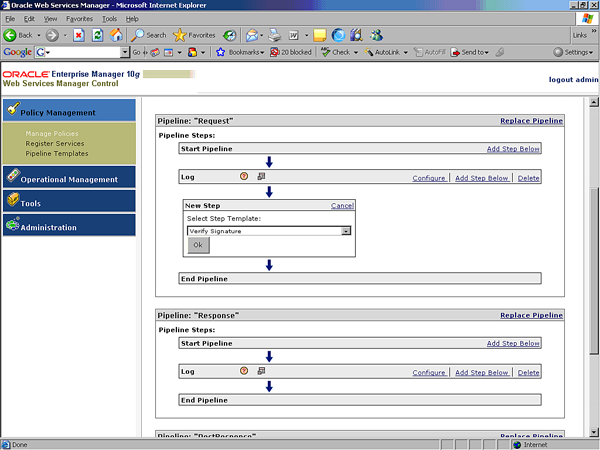
Task: Click the spelling Check toolbar button
Action: (x=336, y=52)
